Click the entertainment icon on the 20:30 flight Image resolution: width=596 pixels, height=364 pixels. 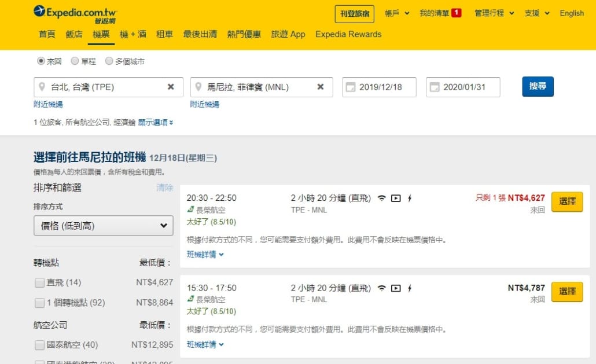click(396, 198)
